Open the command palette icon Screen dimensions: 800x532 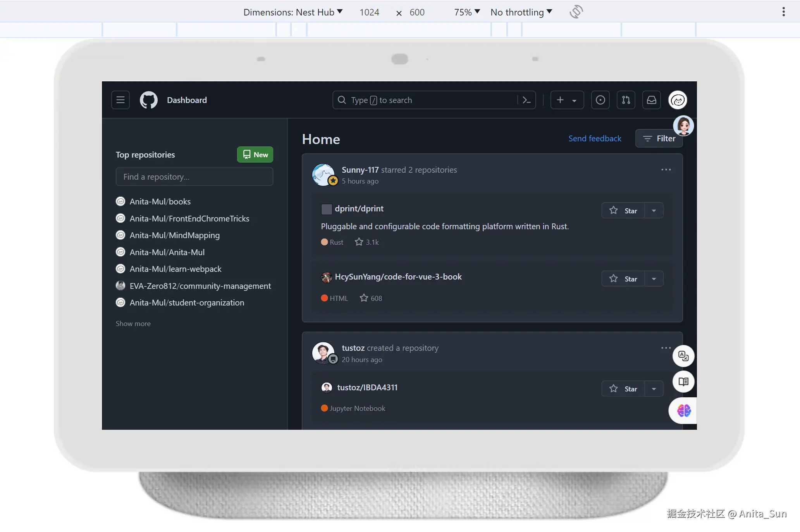(526, 100)
